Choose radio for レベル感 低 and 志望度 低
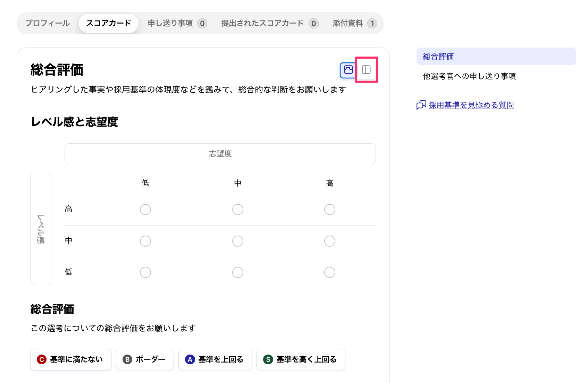Screen dimensions: 588x383 point(145,272)
